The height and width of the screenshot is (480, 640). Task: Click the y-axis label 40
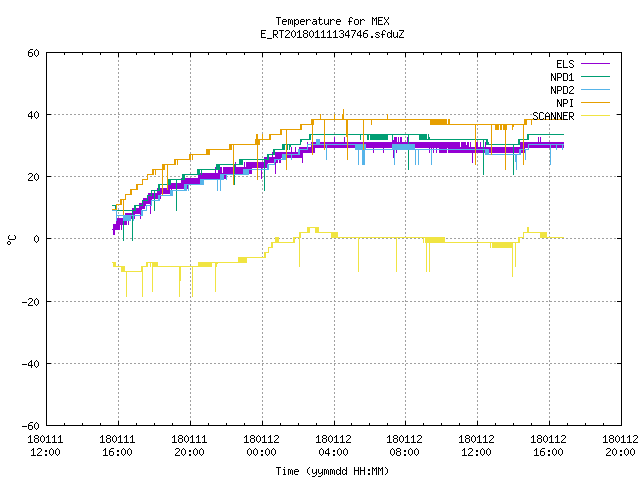coord(33,116)
